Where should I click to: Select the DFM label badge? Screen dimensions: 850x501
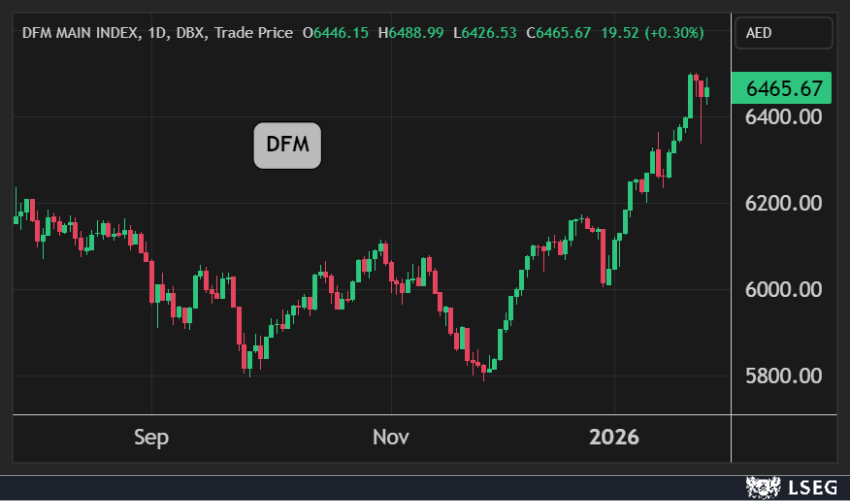click(287, 148)
